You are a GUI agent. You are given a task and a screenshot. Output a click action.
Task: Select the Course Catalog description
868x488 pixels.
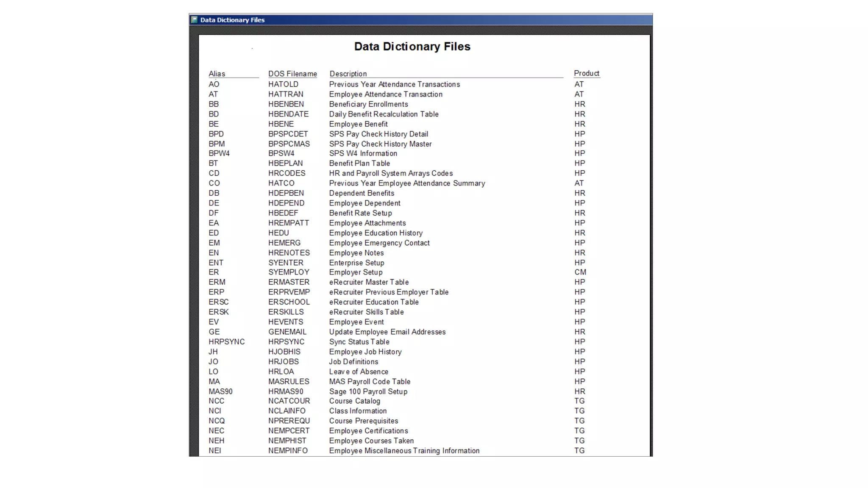tap(354, 401)
